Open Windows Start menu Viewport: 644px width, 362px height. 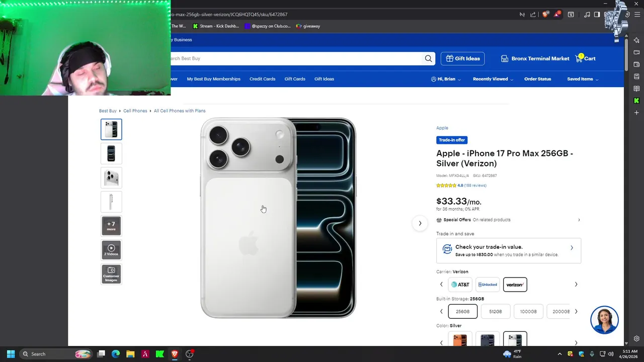coord(11,354)
